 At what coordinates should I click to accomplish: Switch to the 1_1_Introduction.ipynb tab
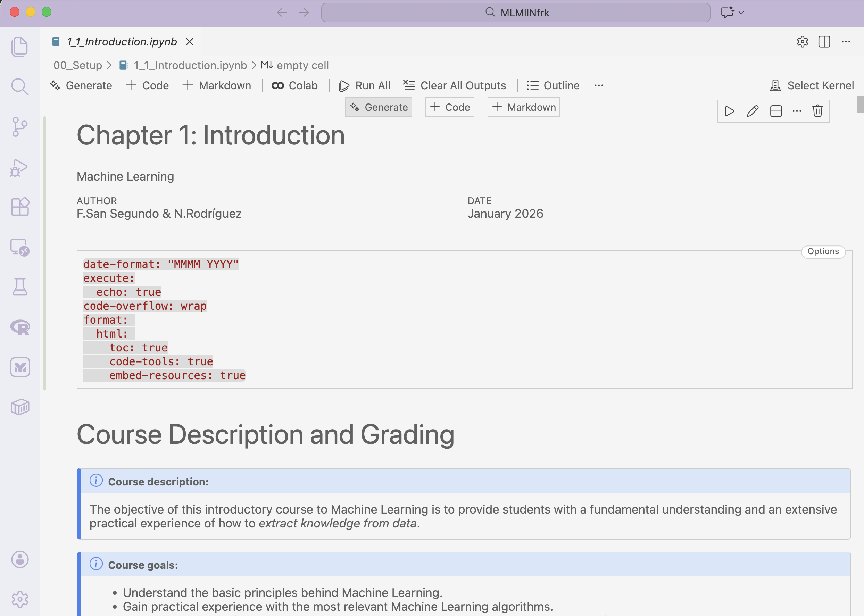point(121,42)
